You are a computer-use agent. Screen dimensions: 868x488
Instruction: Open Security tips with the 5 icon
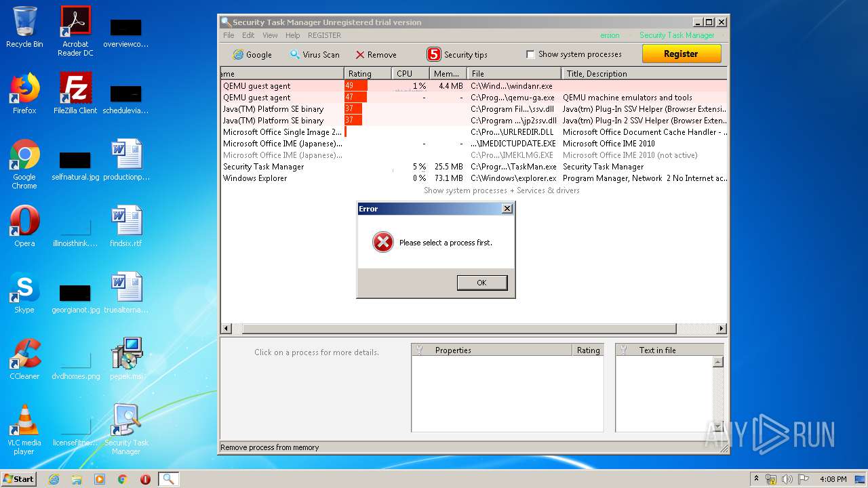click(457, 55)
